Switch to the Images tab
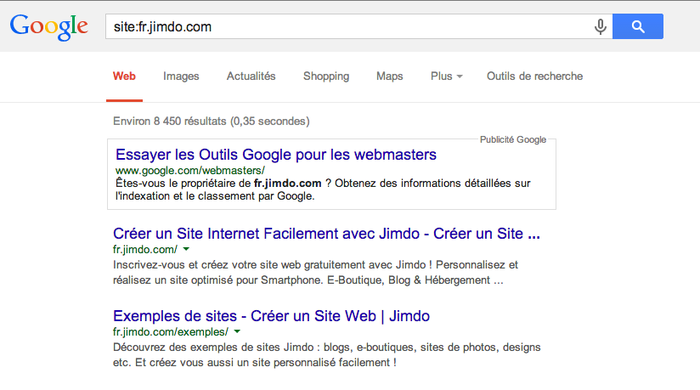The image size is (700, 390). coord(181,76)
